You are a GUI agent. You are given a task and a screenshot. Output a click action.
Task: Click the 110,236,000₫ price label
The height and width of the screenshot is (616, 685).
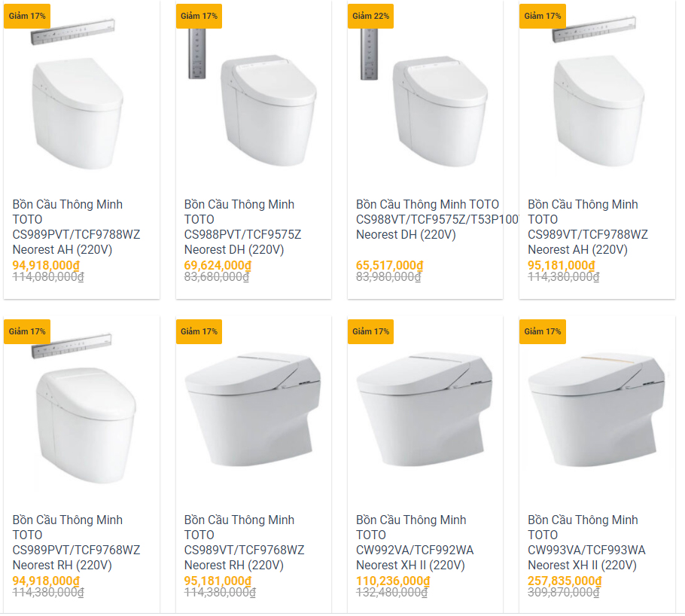(x=392, y=581)
